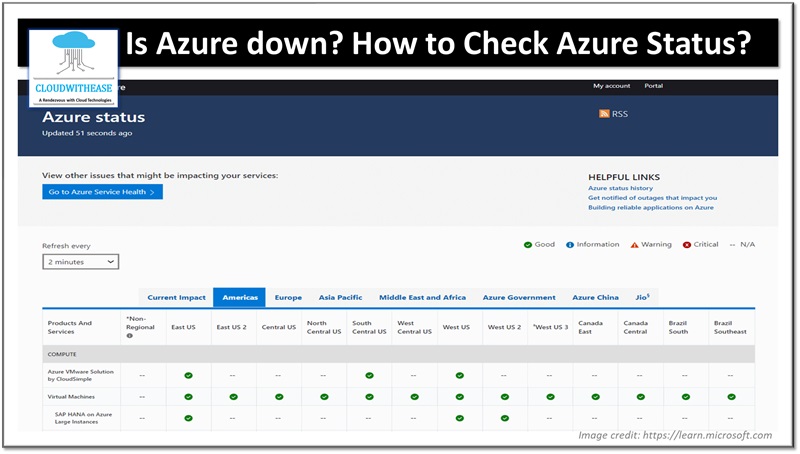800x454 pixels.
Task: Click Azure VMware Solution South Central US checkmark
Action: pyautogui.click(x=369, y=375)
